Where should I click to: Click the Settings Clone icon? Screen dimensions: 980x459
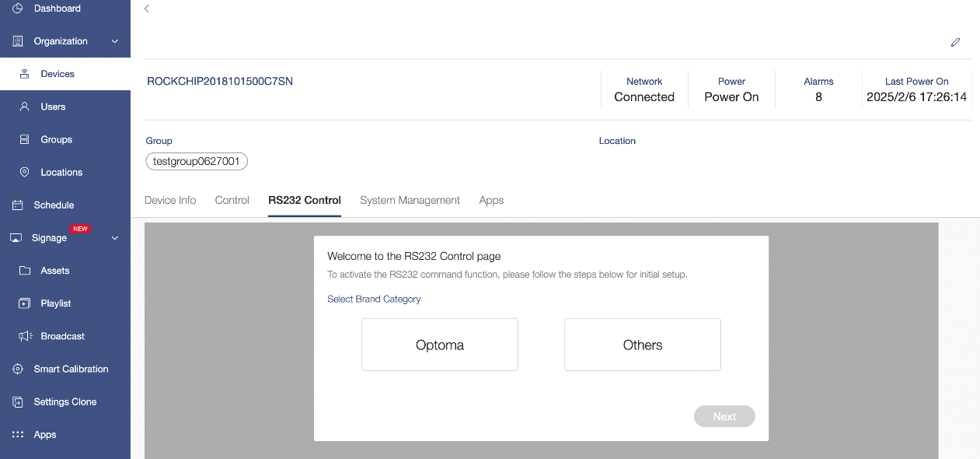(x=18, y=402)
